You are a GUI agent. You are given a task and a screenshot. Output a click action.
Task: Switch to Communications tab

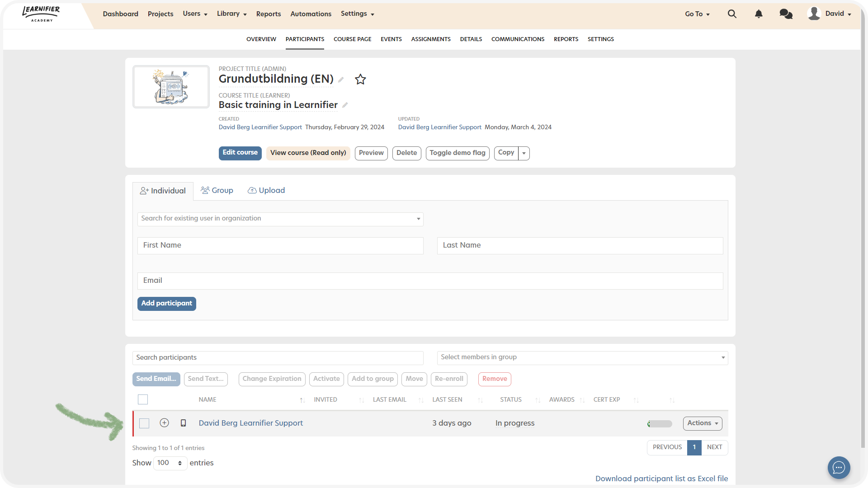point(518,39)
